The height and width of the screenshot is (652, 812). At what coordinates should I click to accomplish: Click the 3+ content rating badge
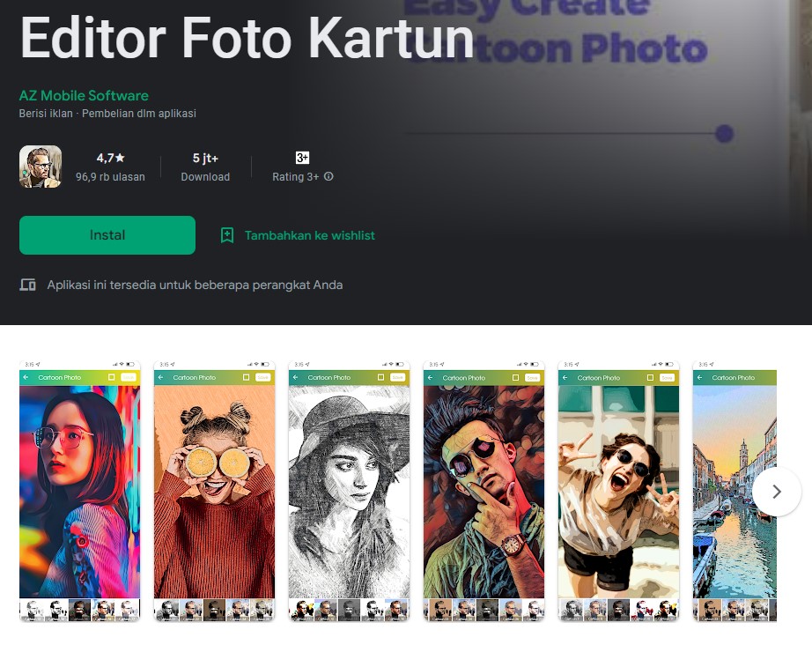pos(302,158)
